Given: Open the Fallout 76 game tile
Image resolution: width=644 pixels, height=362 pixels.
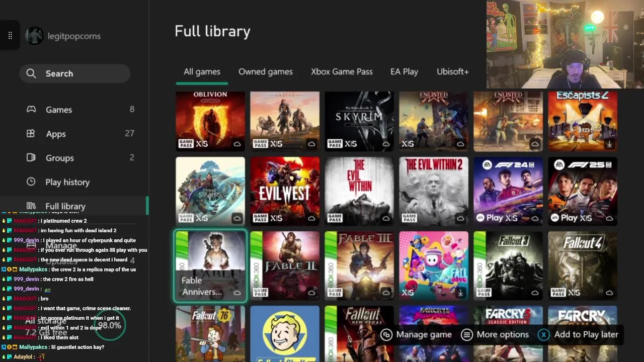Looking at the screenshot, I should (210, 334).
